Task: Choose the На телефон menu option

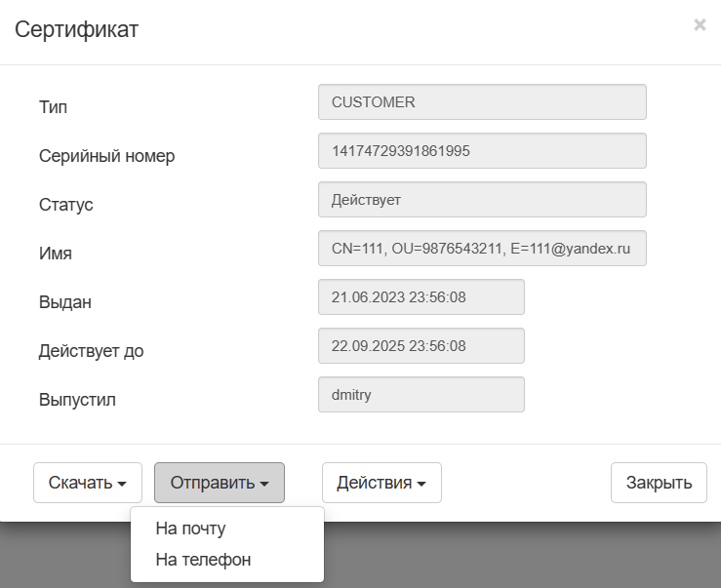Action: (203, 560)
